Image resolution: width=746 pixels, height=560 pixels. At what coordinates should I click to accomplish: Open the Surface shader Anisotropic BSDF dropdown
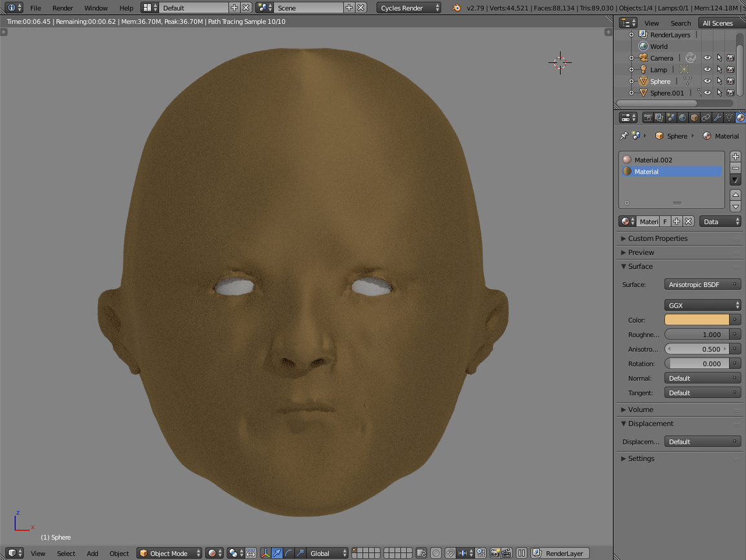(x=702, y=285)
